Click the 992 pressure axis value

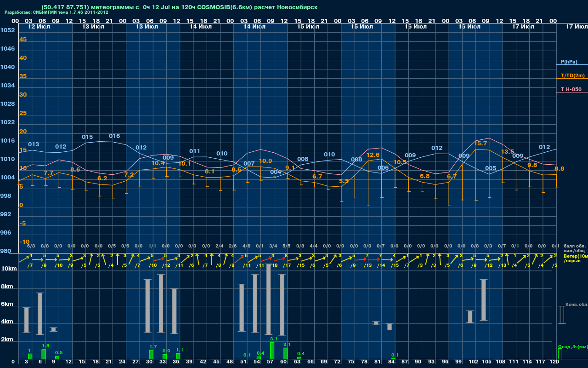pyautogui.click(x=6, y=214)
